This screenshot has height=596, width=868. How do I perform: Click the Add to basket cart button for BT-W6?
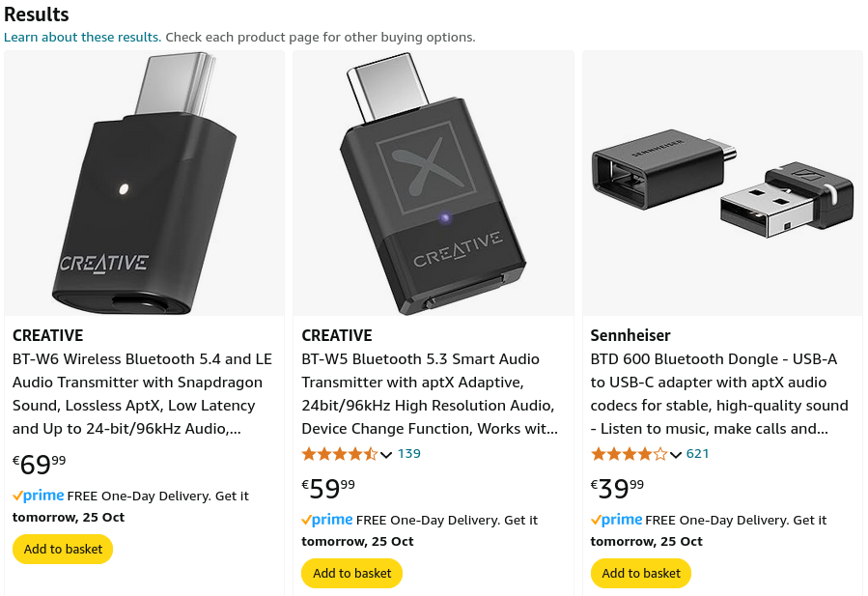tap(62, 549)
